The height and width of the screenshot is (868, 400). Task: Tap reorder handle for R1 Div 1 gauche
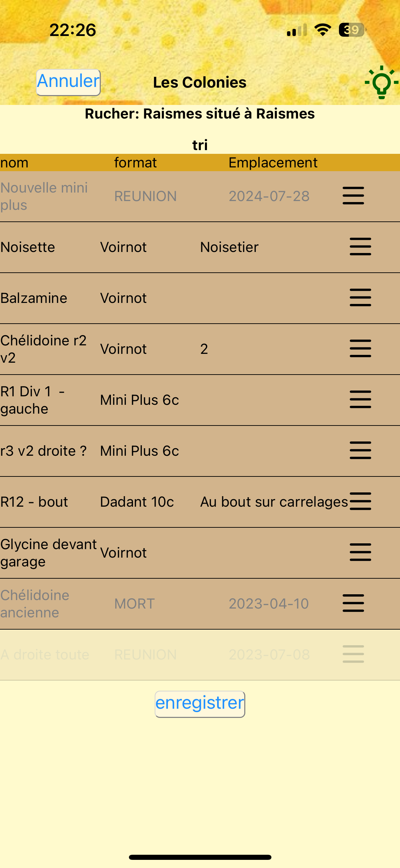pyautogui.click(x=360, y=399)
